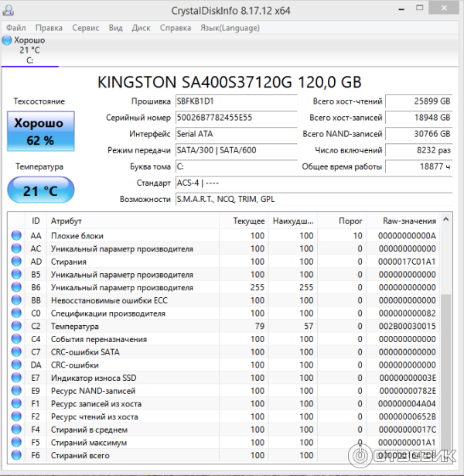Minimize the CrystalDiskInfo window

click(401, 9)
